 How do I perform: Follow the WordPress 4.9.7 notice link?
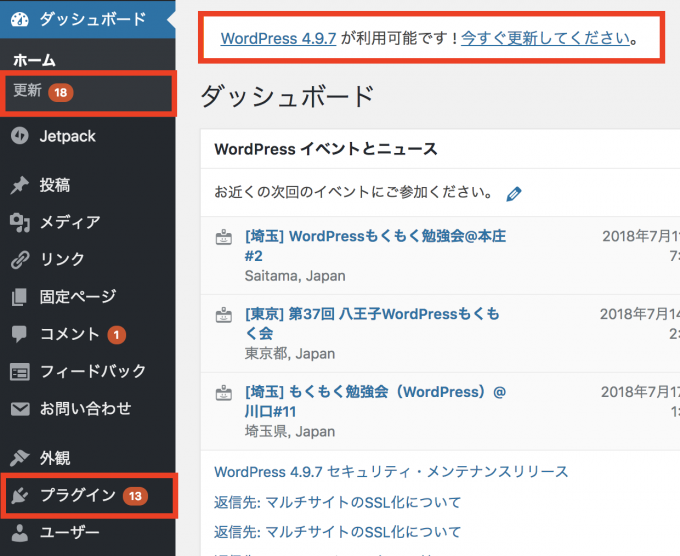278,38
